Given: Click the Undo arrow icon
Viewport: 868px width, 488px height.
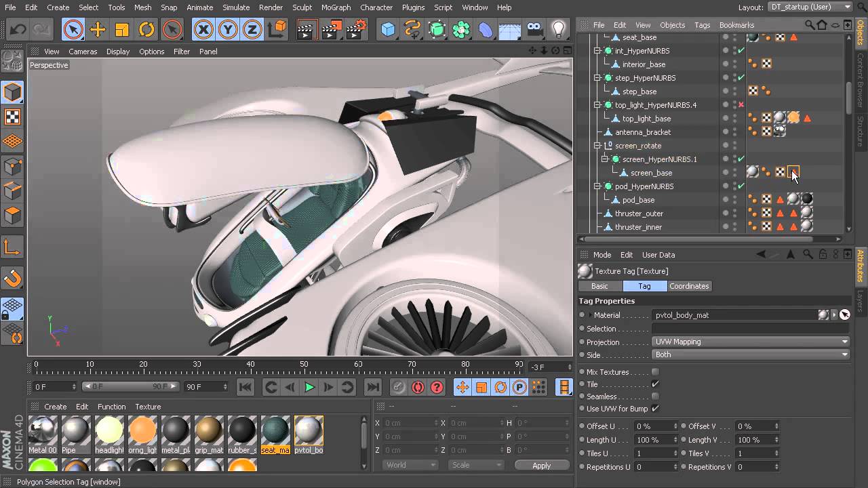Looking at the screenshot, I should point(18,29).
